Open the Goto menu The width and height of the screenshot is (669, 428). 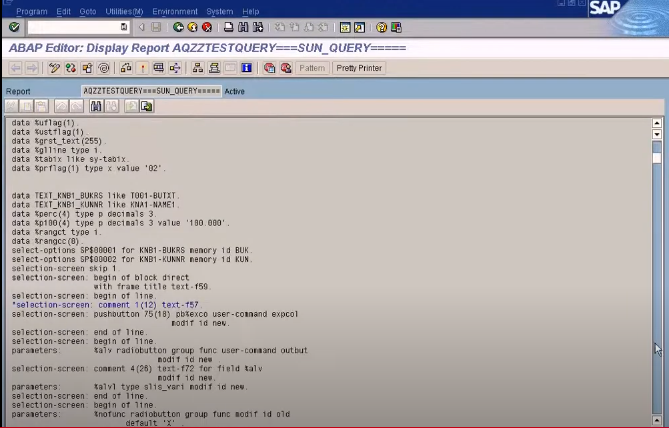88,12
